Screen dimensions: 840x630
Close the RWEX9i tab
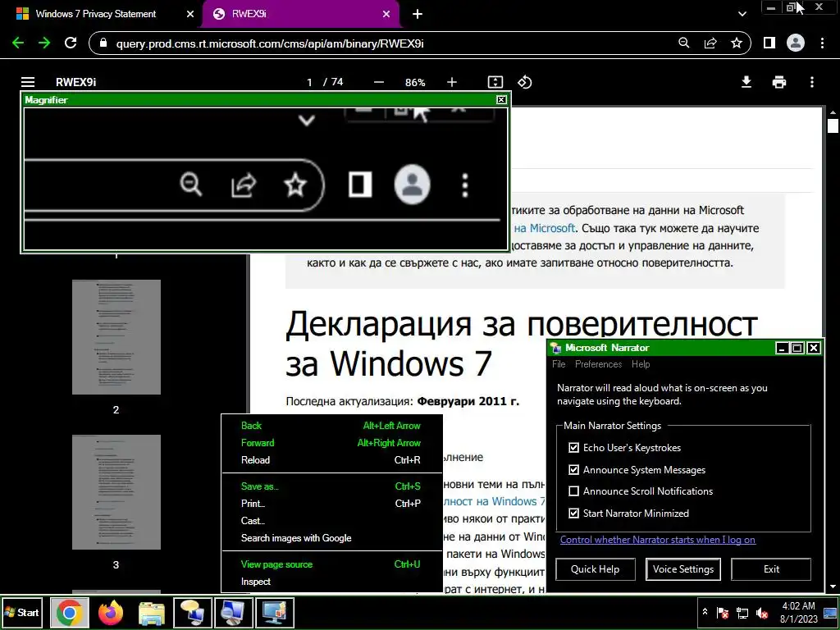tap(386, 14)
